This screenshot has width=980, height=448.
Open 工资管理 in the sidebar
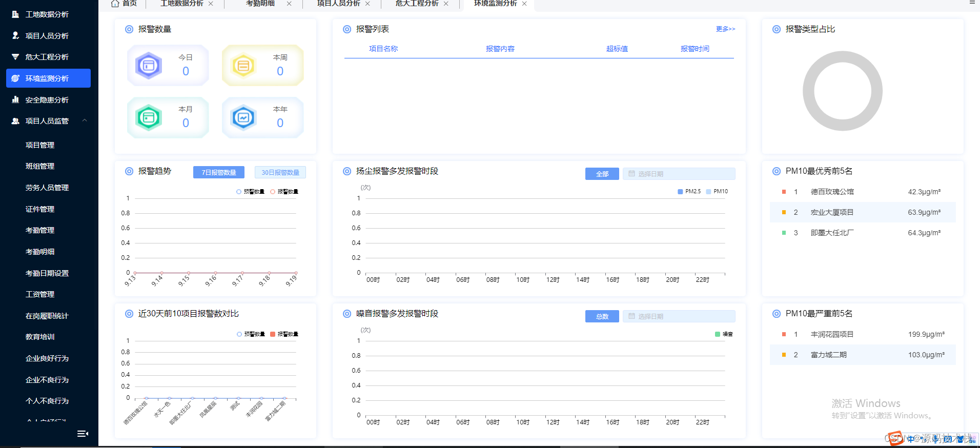coord(40,294)
